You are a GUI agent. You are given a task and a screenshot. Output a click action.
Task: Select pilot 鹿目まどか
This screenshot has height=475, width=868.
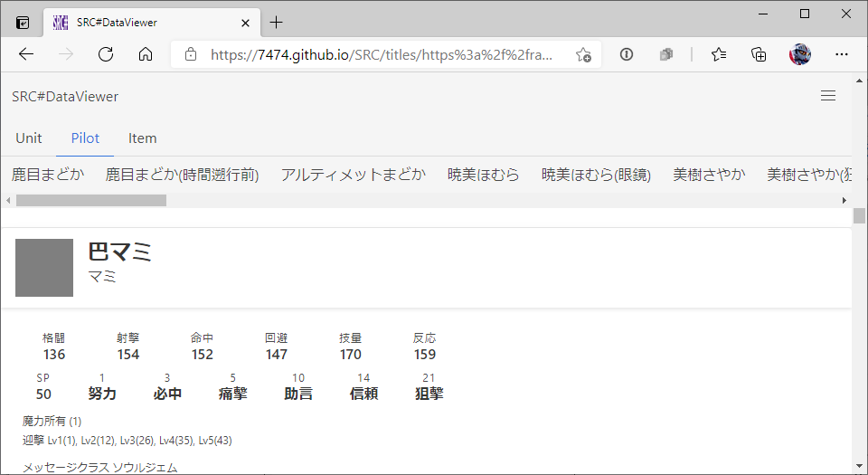tap(48, 175)
